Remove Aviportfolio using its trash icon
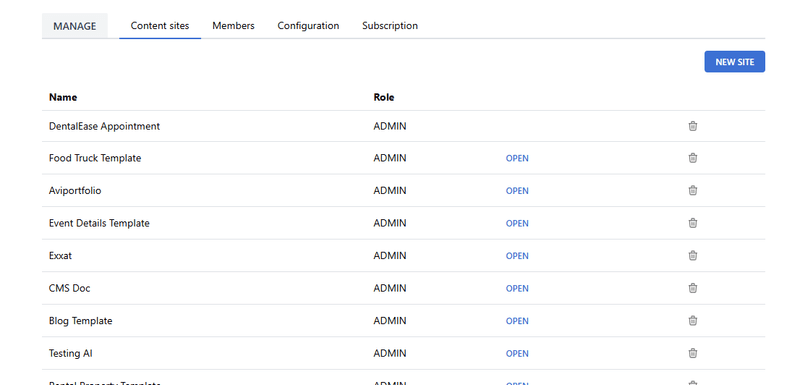This screenshot has width=800, height=385. [x=692, y=191]
